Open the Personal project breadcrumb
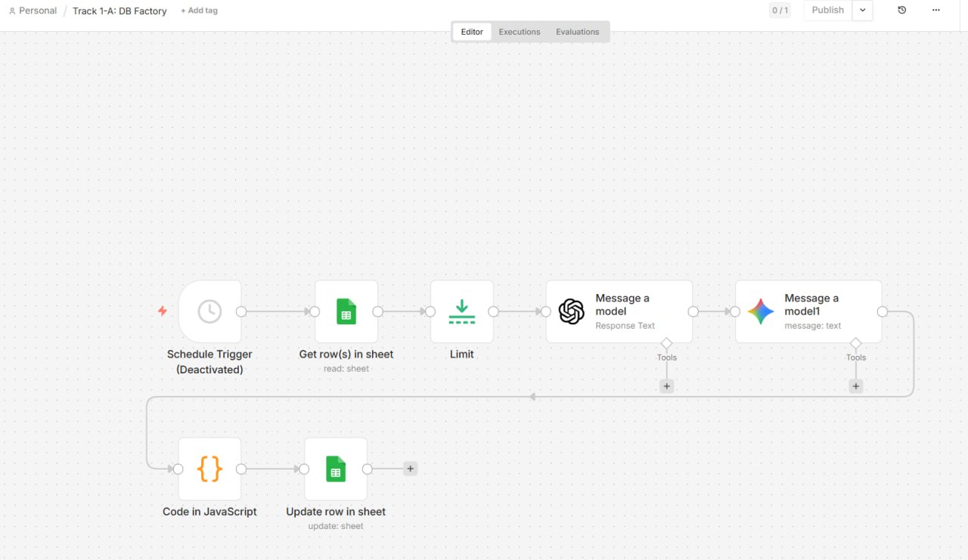Viewport: 968px width, 560px height. pyautogui.click(x=33, y=11)
